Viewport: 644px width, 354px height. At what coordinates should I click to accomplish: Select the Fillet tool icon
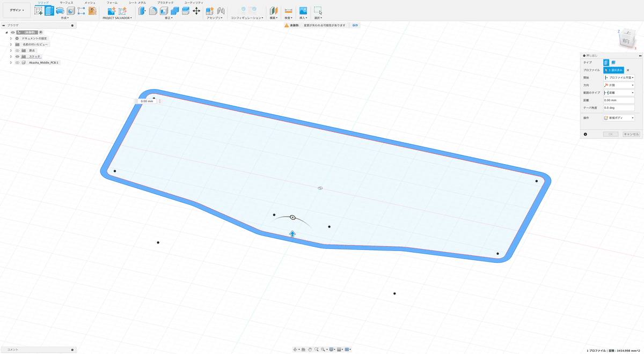pos(153,11)
